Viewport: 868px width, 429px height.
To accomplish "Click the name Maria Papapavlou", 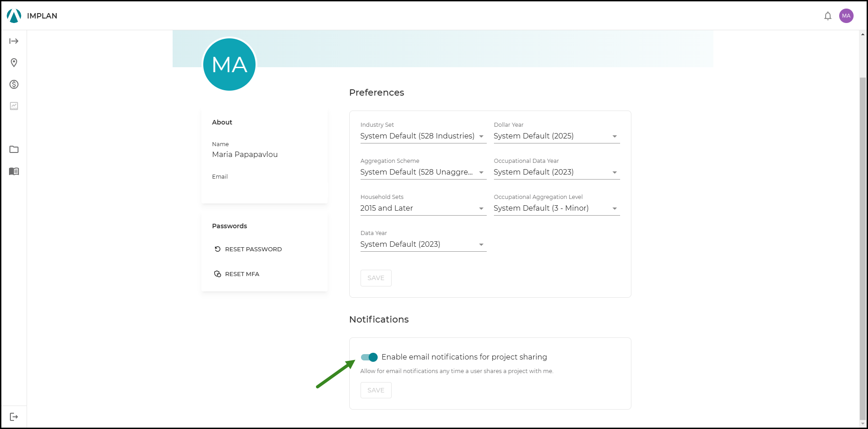I will point(245,154).
